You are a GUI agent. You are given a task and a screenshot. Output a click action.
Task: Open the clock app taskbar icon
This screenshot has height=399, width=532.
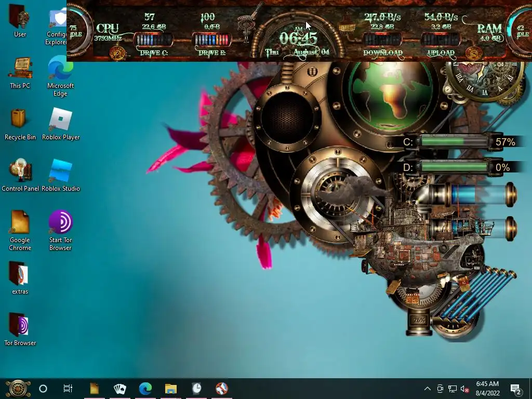click(x=196, y=389)
